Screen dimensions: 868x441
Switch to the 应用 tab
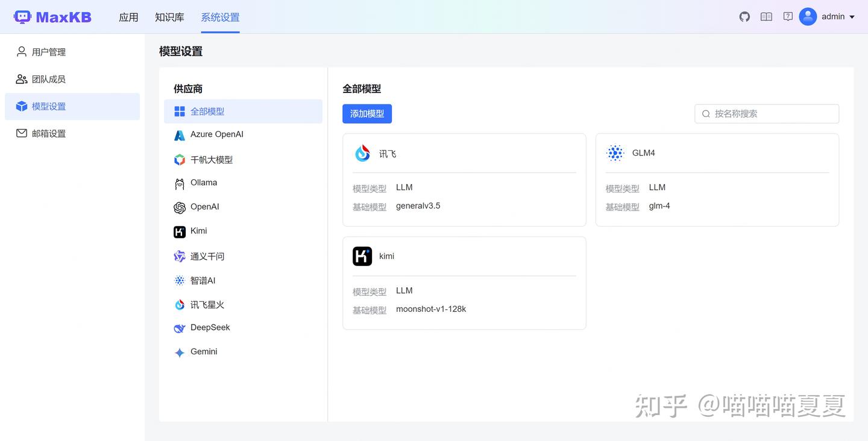tap(128, 17)
